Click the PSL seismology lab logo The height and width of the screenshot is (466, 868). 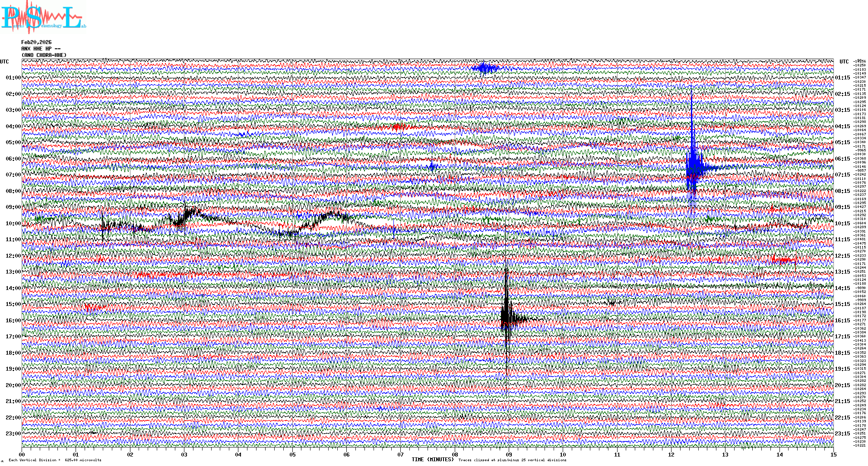[43, 17]
